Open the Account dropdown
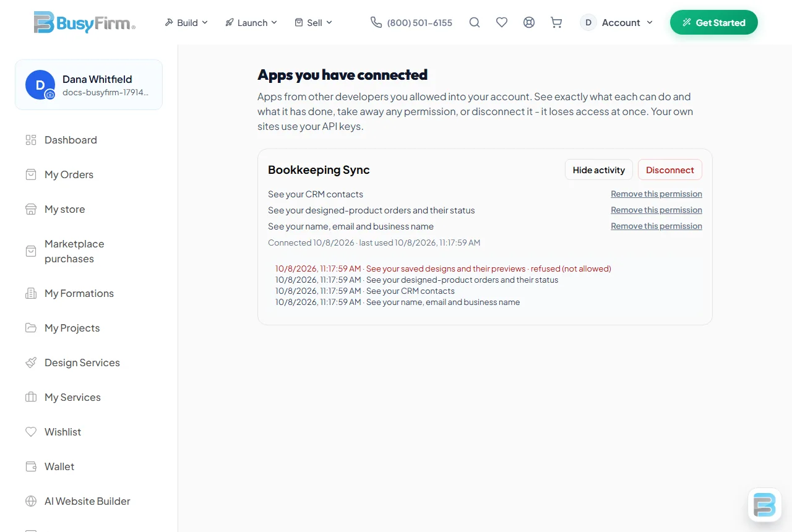Viewport: 792px width, 532px height. point(617,22)
